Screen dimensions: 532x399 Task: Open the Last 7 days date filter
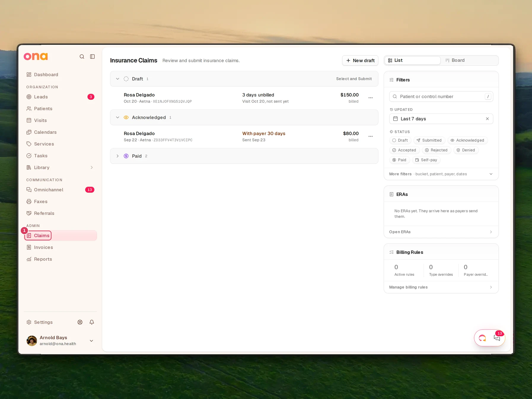click(x=441, y=119)
